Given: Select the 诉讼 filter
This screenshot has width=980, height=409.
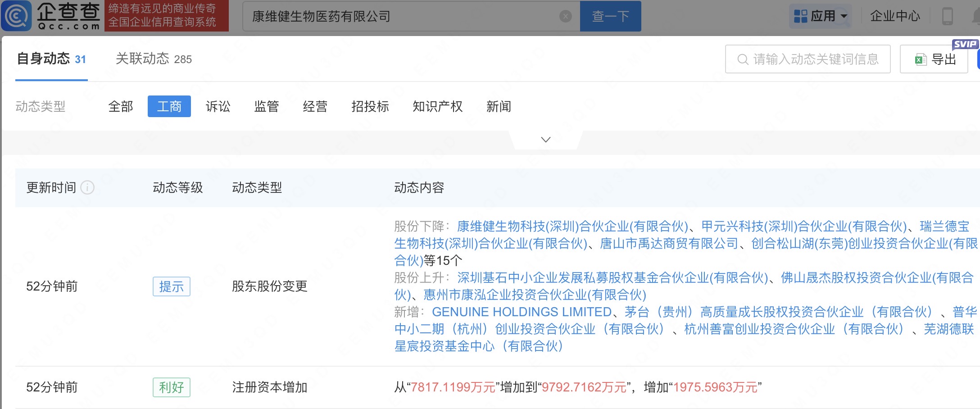Looking at the screenshot, I should pos(218,106).
